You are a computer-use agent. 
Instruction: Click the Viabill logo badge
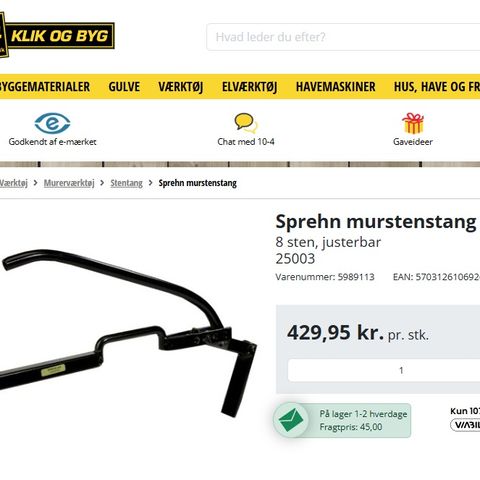(465, 425)
